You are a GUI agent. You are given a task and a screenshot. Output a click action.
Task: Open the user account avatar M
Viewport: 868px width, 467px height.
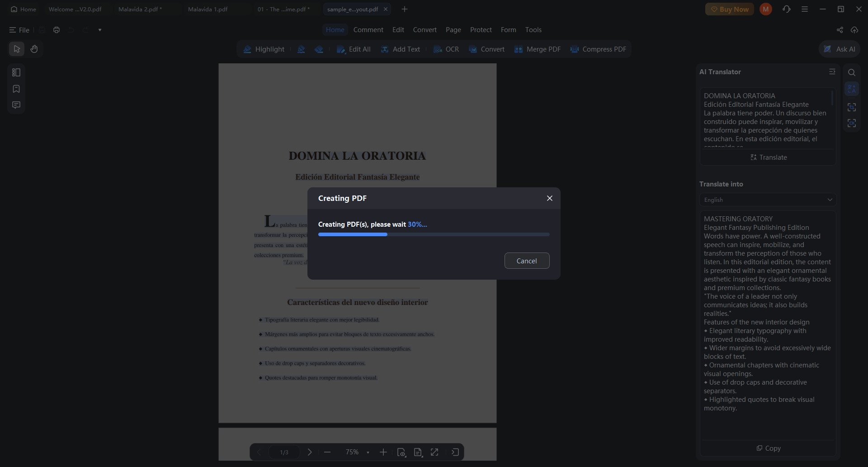[765, 9]
